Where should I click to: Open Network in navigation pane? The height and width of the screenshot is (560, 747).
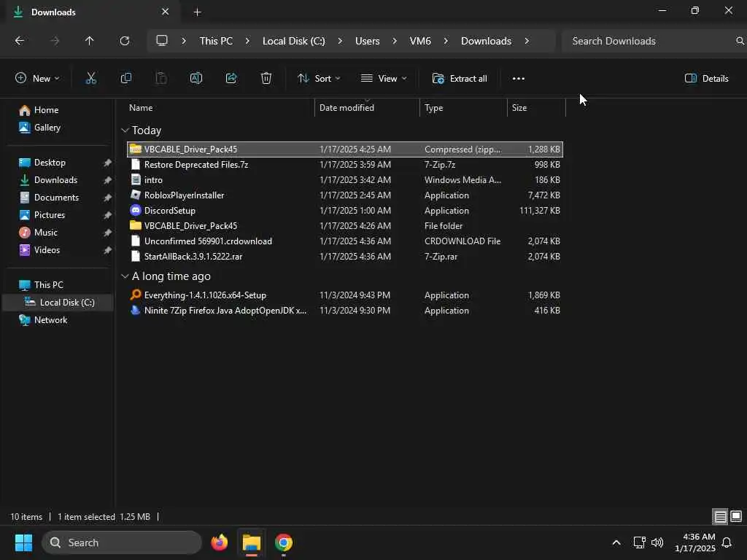pyautogui.click(x=50, y=320)
